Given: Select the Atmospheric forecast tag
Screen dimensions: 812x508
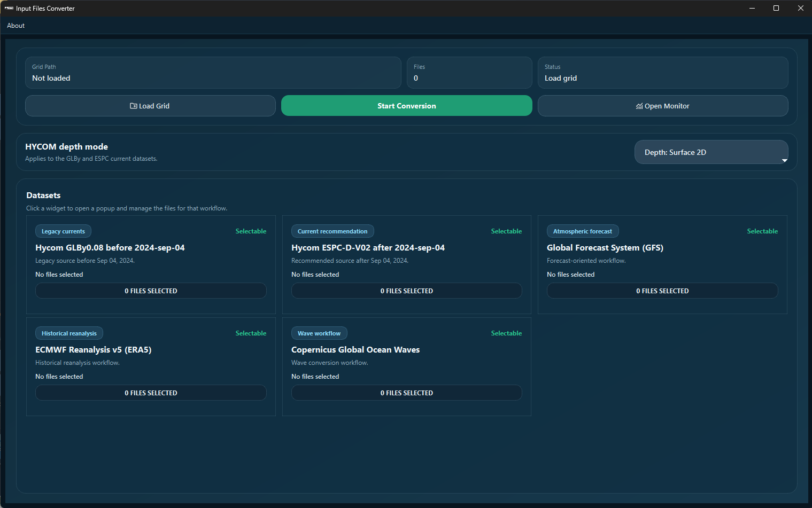Looking at the screenshot, I should 583,231.
